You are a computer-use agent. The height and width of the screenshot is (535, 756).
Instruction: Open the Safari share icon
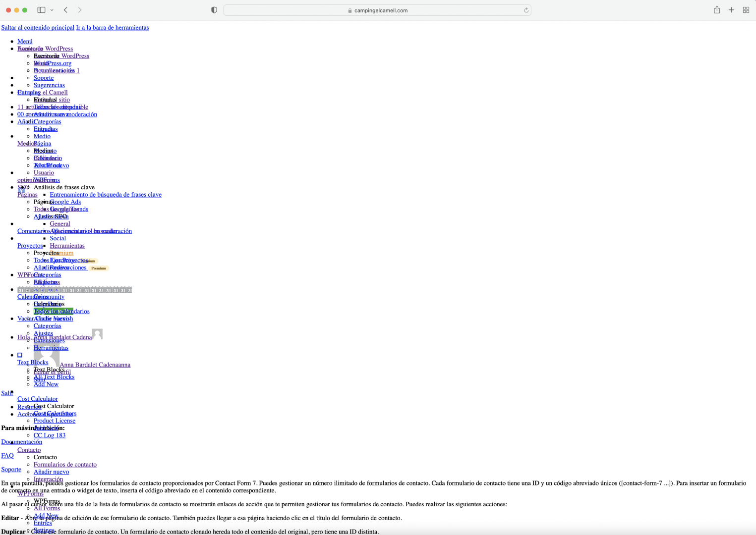(x=717, y=10)
